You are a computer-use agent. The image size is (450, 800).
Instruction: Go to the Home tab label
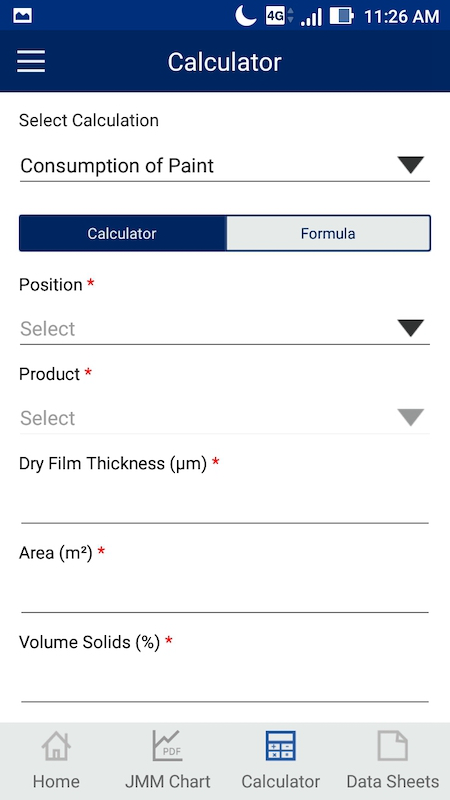click(56, 781)
